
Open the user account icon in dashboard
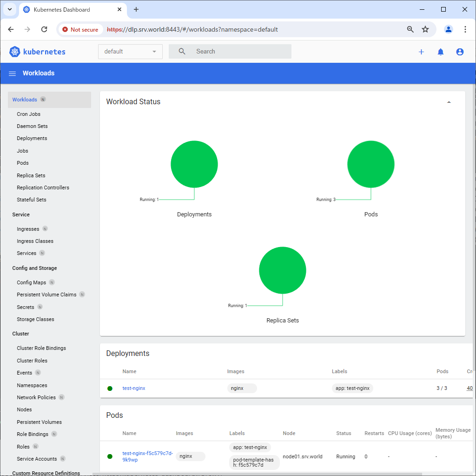point(460,52)
